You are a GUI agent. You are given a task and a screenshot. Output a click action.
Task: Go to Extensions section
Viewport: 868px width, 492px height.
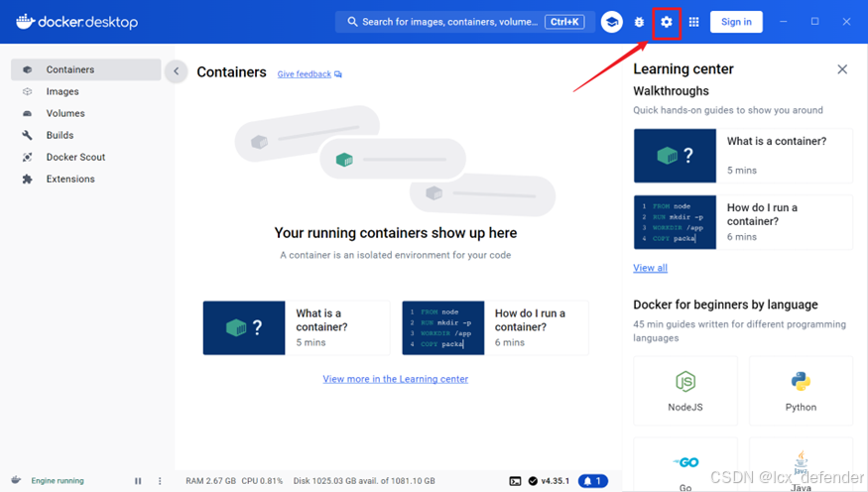pyautogui.click(x=85, y=179)
